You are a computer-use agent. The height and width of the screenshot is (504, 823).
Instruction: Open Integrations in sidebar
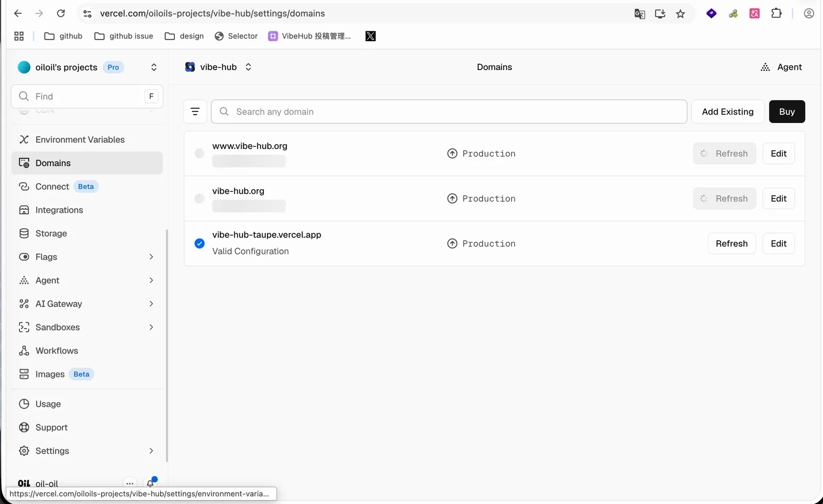(87, 210)
